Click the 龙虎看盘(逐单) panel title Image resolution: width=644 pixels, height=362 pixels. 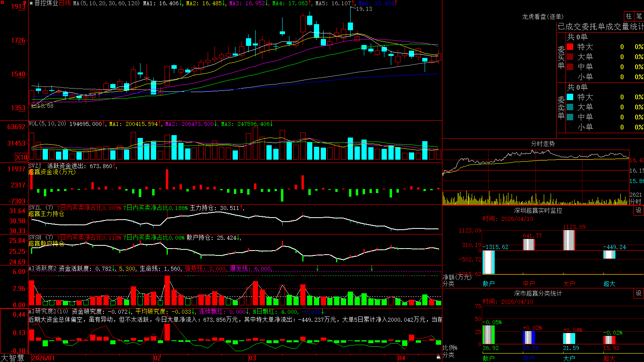[x=543, y=16]
